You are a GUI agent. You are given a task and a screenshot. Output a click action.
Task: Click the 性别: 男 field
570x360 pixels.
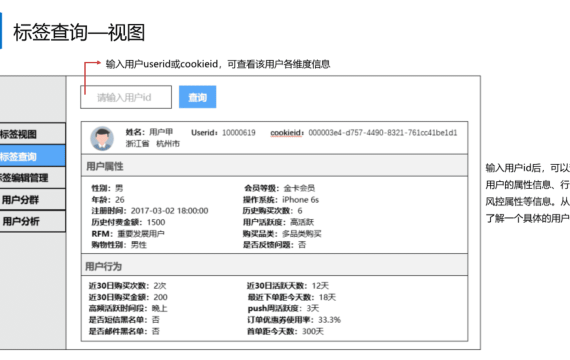coord(107,188)
